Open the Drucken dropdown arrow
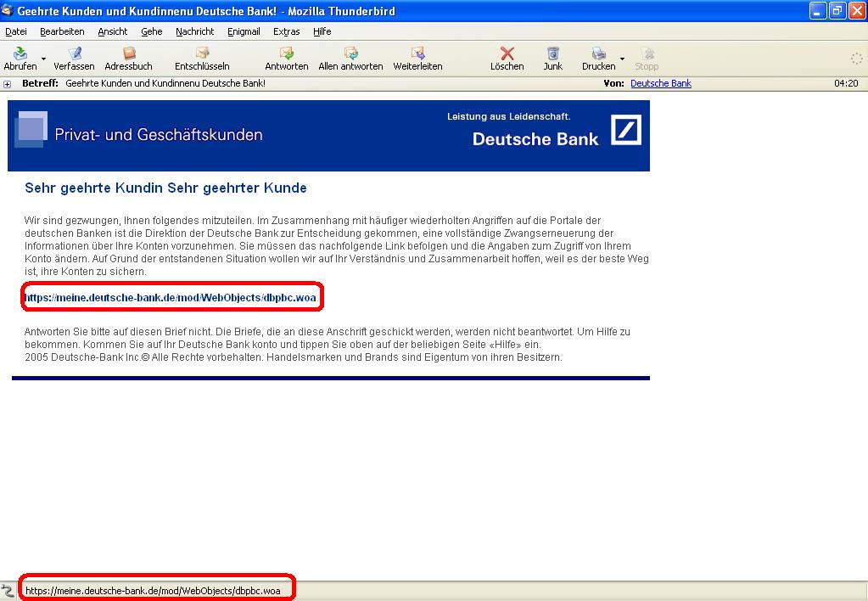This screenshot has height=601, width=868. pos(622,59)
